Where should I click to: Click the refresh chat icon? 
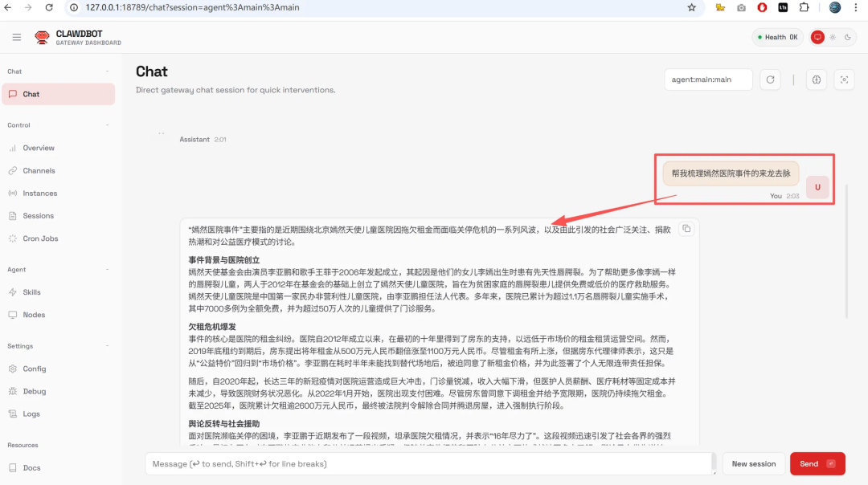pos(770,79)
